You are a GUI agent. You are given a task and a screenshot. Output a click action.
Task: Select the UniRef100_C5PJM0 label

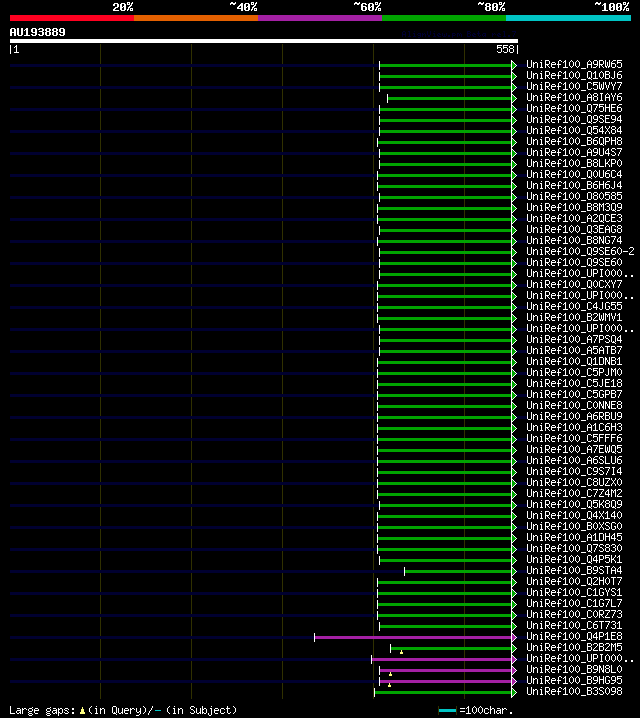pos(574,372)
